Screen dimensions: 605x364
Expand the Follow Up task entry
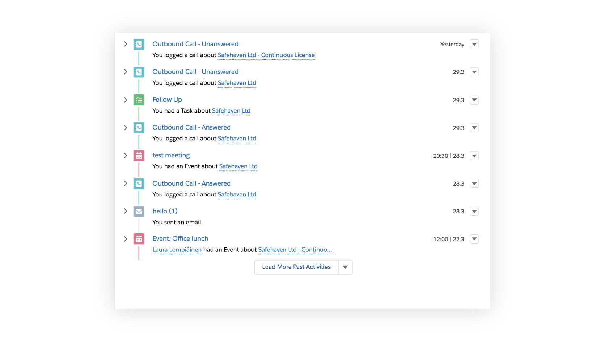pos(126,100)
